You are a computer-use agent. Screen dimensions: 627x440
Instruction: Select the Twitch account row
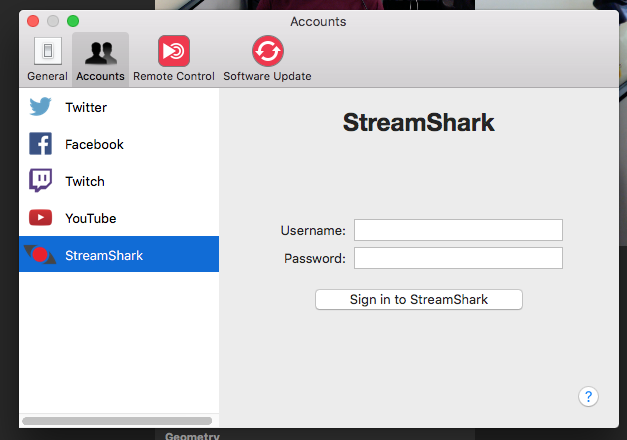click(x=119, y=181)
